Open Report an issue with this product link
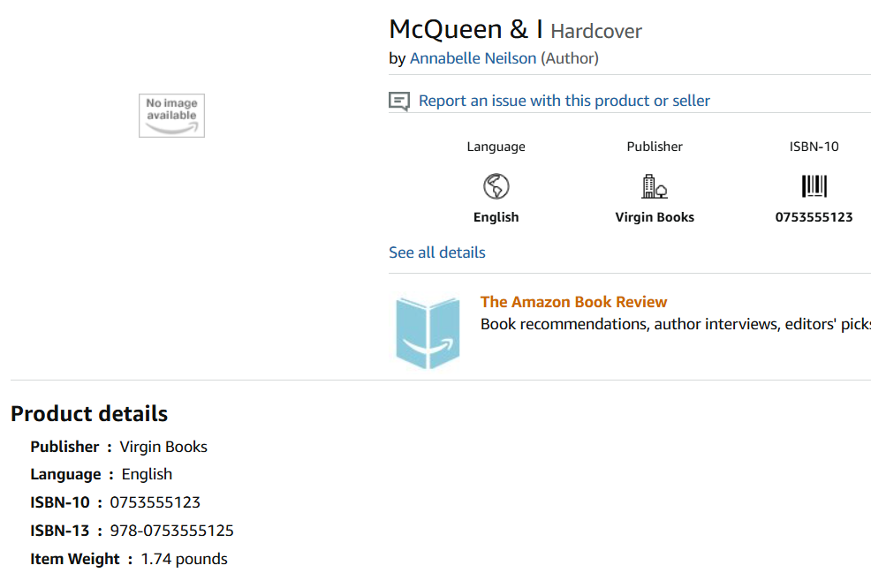The width and height of the screenshot is (871, 588). point(564,101)
